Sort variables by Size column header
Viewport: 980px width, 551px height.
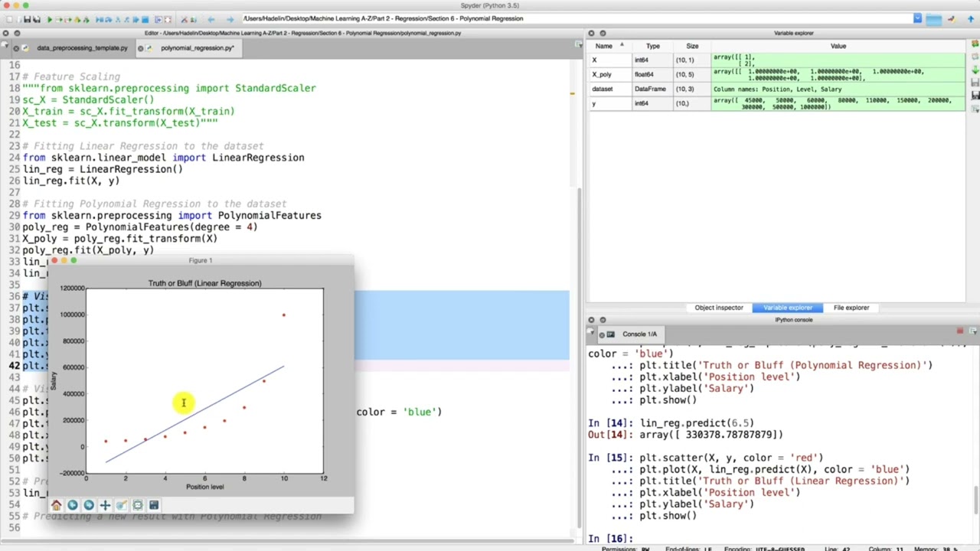(x=692, y=46)
